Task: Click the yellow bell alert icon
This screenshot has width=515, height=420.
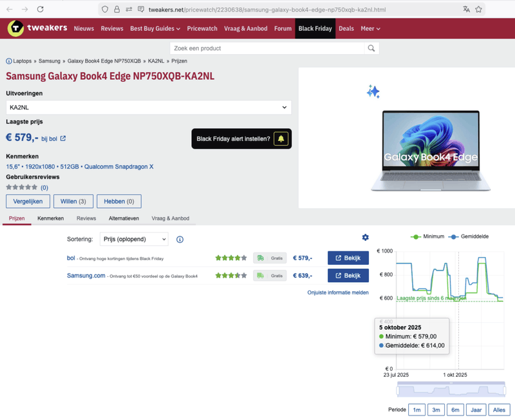Action: (281, 138)
